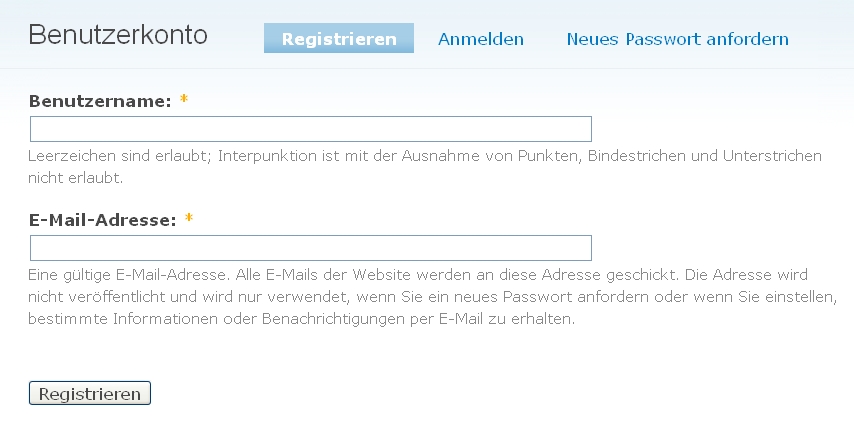Click into the E-Mail-Adresse input box

[x=311, y=248]
